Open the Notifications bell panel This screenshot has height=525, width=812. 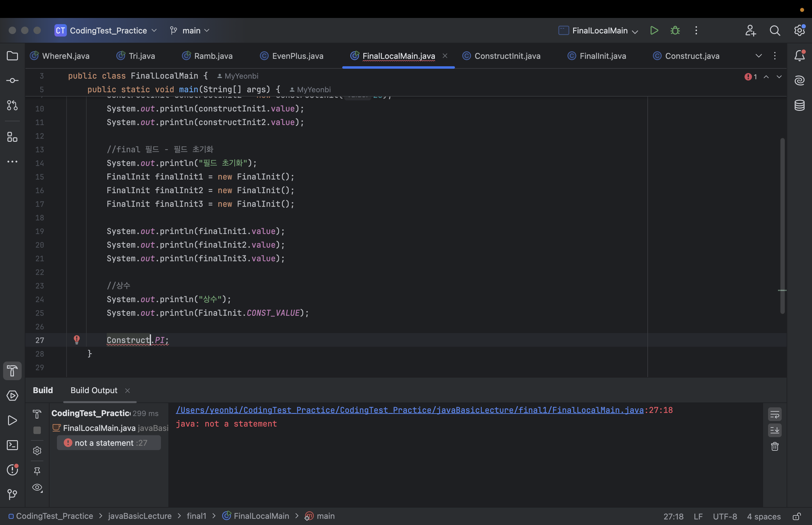(x=799, y=56)
